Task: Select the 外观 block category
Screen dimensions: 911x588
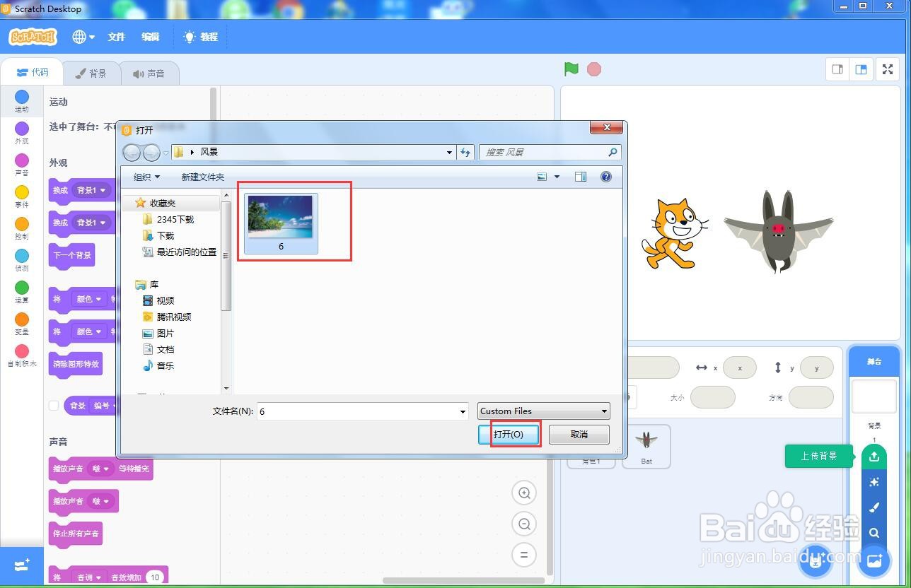Action: point(22,133)
